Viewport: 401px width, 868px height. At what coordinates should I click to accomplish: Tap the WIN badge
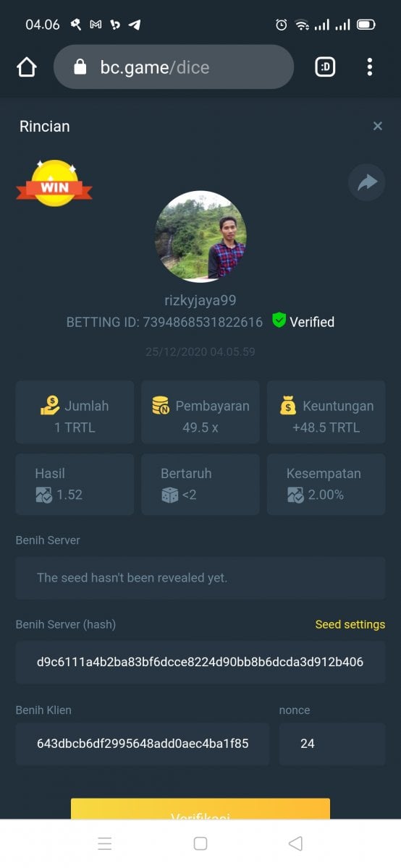pos(54,184)
